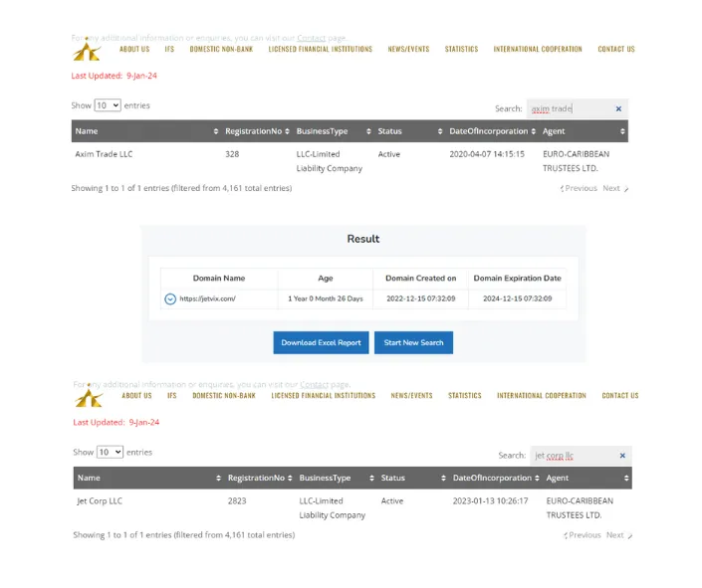Open INTERNATIONAL COOPERATION in the bottom menu
Image resolution: width=702 pixels, height=588 pixels.
(542, 396)
